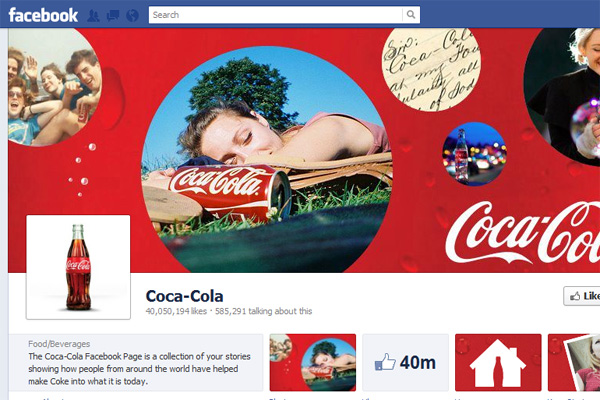Open the friend requests icon

(93, 16)
